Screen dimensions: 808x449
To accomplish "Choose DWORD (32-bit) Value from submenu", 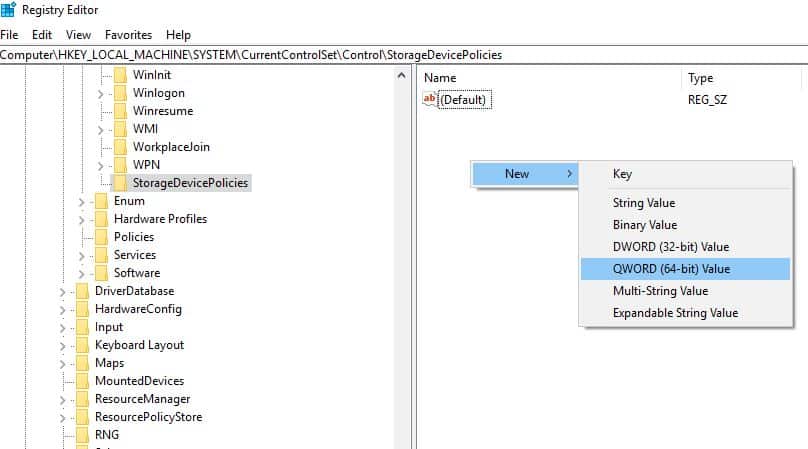I will click(x=685, y=247).
